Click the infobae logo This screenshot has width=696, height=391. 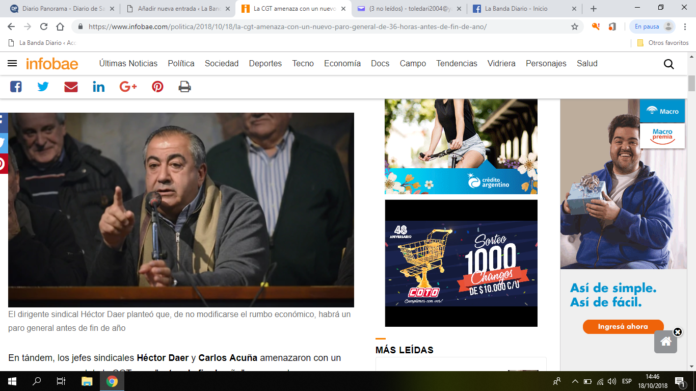52,64
